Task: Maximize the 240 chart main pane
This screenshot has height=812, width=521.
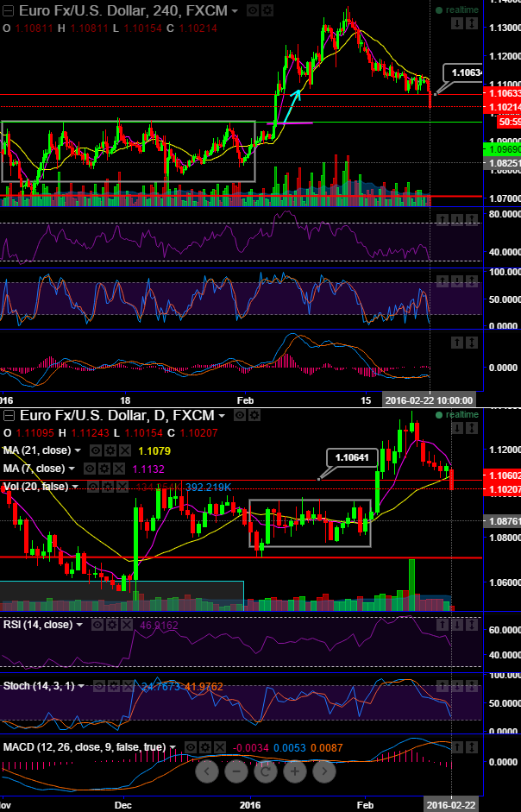Action: click(x=472, y=23)
